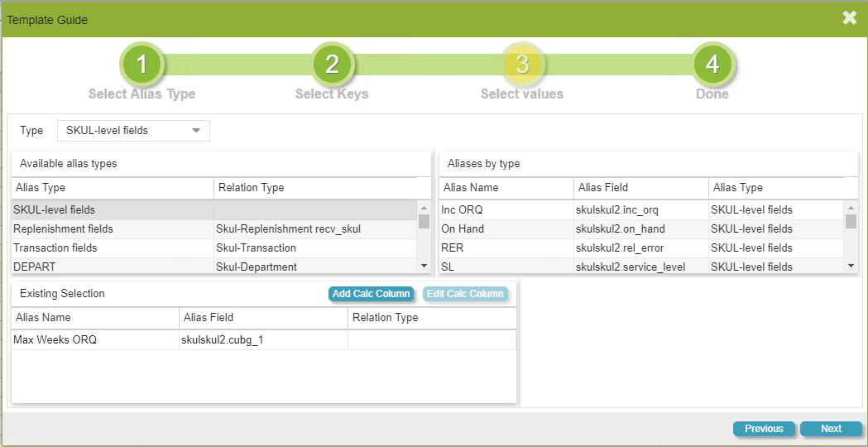Click the Edit Calc Column button

coord(465,294)
